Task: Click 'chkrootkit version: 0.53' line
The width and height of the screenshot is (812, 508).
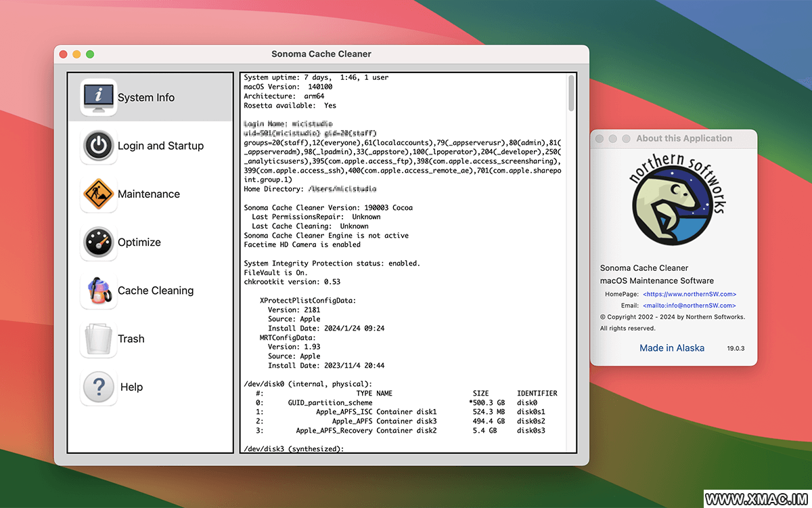Action: click(292, 282)
